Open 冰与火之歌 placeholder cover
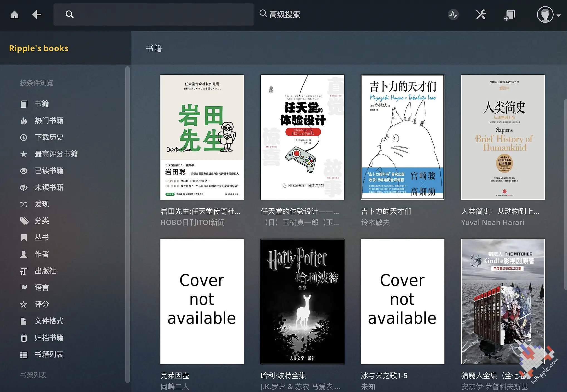567x392 pixels. coord(403,301)
